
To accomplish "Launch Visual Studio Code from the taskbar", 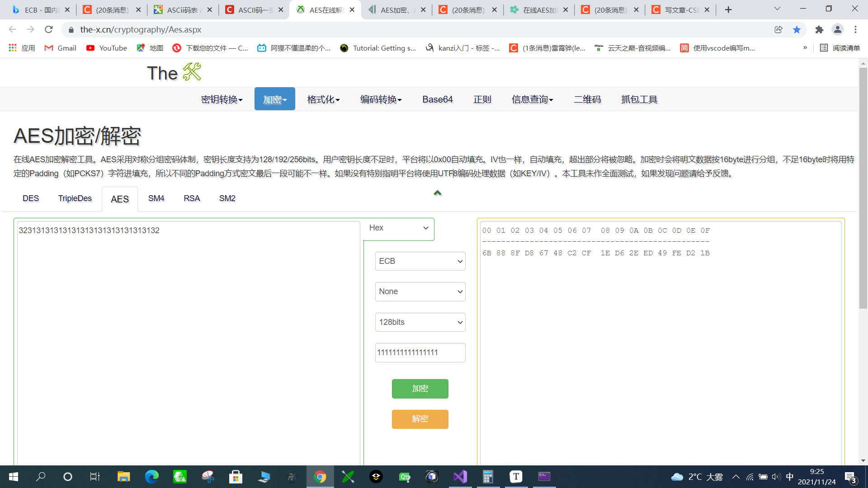I will pos(460,476).
